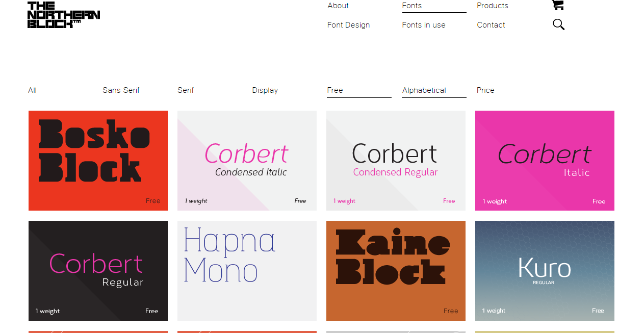This screenshot has width=644, height=333.
Task: Click Free label on Corbert Condensed Regular card
Action: pos(449,201)
